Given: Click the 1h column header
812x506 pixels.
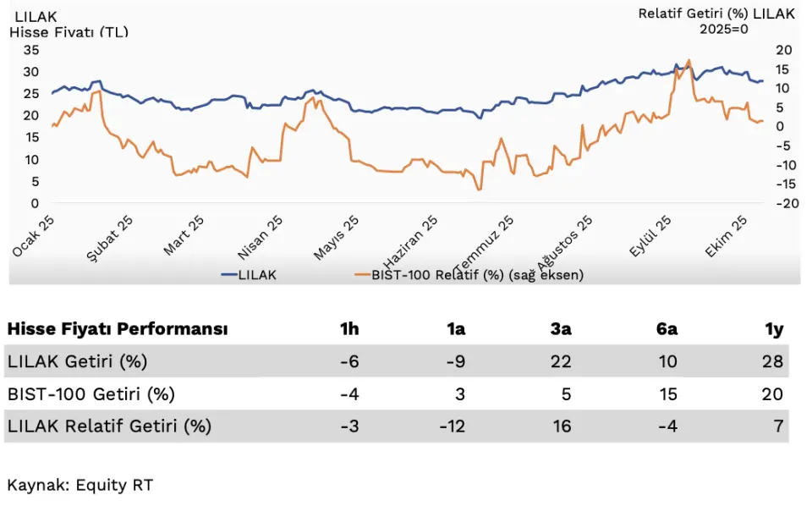Looking at the screenshot, I should (x=348, y=329).
